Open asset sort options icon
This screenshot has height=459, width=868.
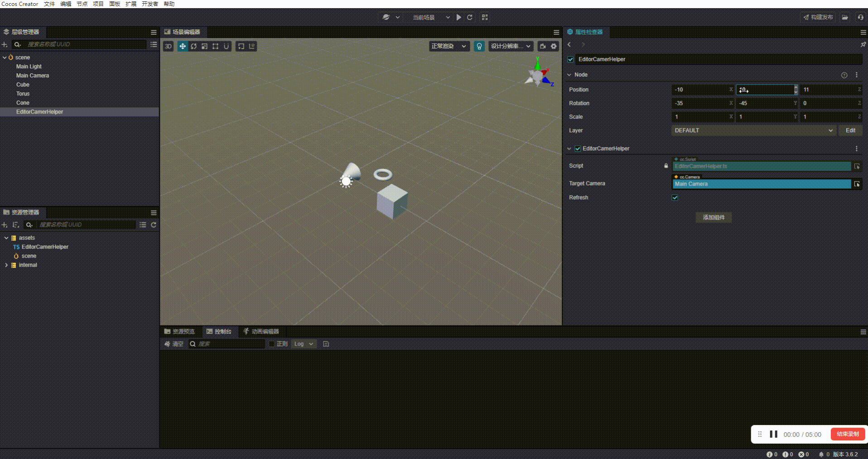[15, 225]
